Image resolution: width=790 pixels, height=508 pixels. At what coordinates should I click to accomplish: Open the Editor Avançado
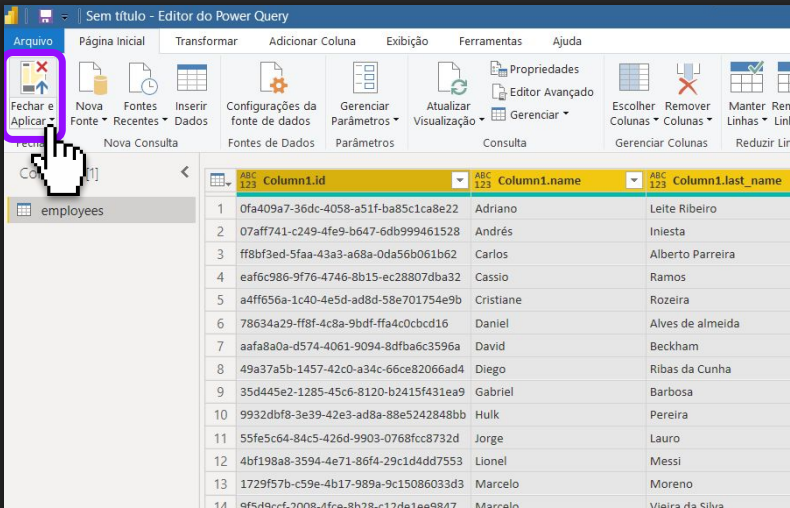point(543,92)
